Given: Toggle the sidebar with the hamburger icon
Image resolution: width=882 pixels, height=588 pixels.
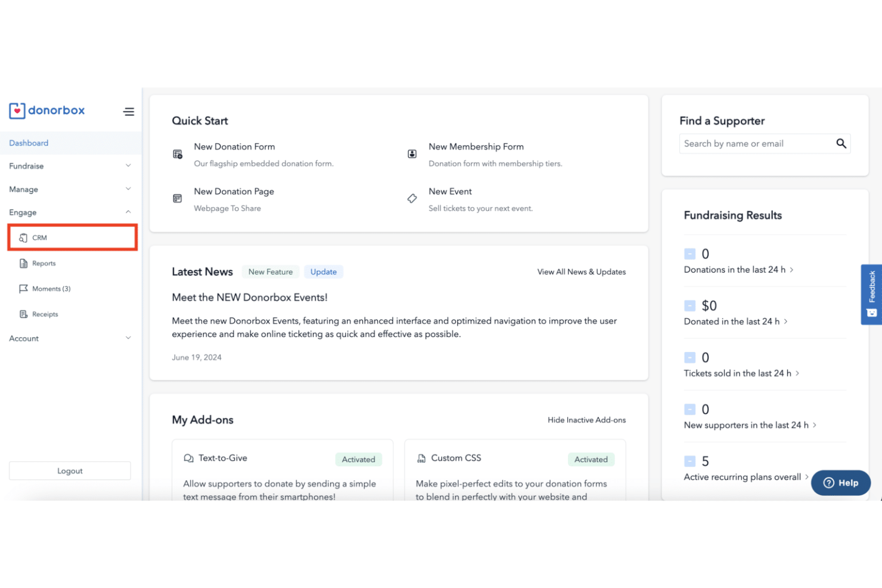Looking at the screenshot, I should [129, 111].
